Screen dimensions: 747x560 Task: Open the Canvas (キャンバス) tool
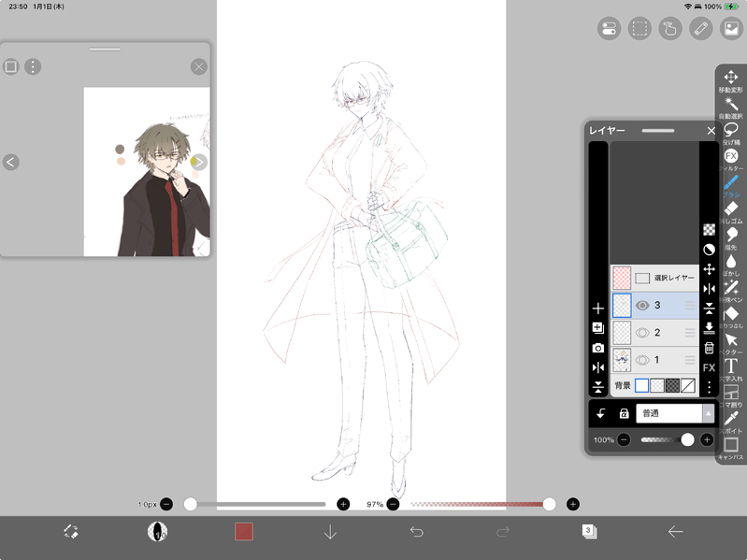[731, 449]
